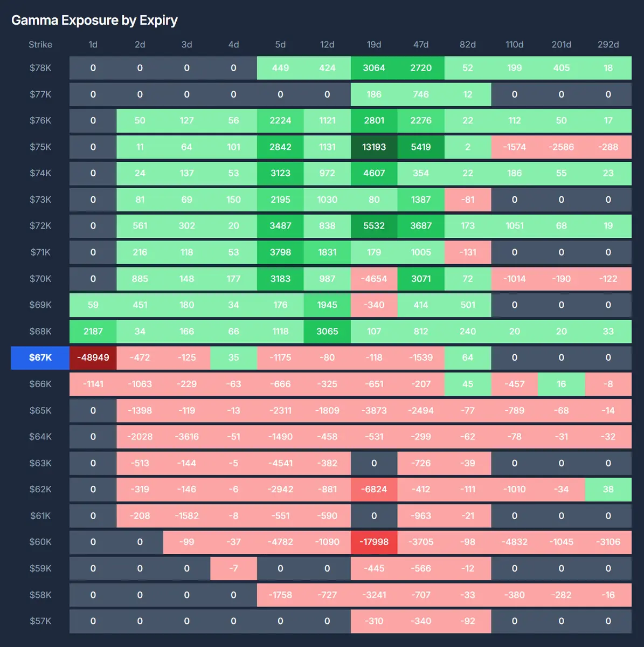Click the Gamma Exposure by Expiry title
Screen dimensions: 644x647
(94, 20)
